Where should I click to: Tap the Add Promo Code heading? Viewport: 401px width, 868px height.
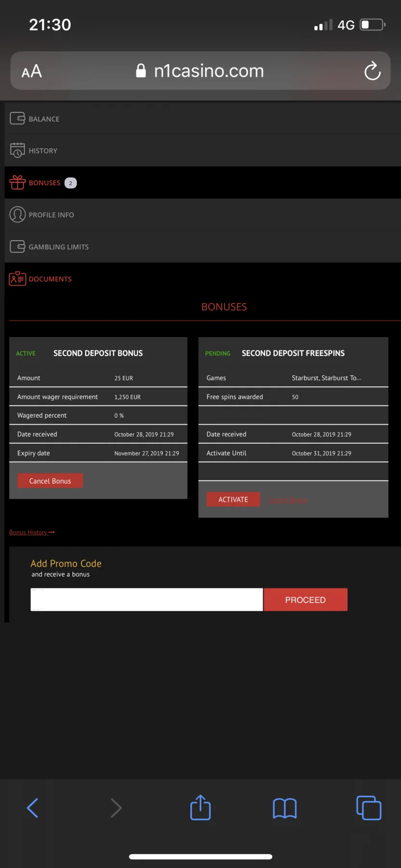pyautogui.click(x=66, y=563)
